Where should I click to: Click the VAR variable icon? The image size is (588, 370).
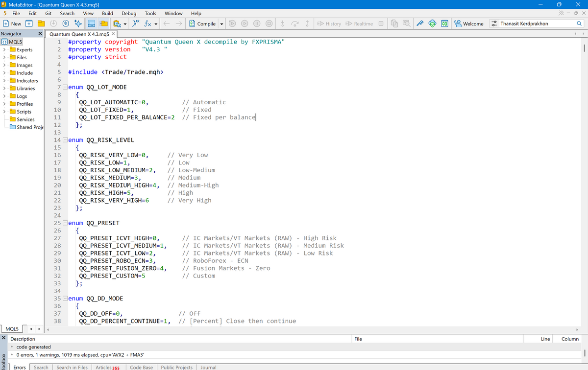[136, 23]
